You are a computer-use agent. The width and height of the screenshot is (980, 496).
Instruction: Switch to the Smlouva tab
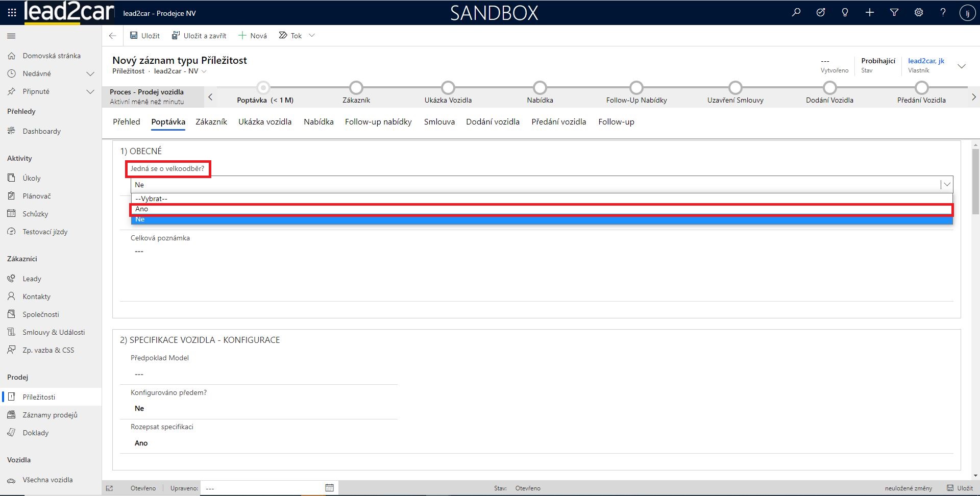(x=439, y=122)
